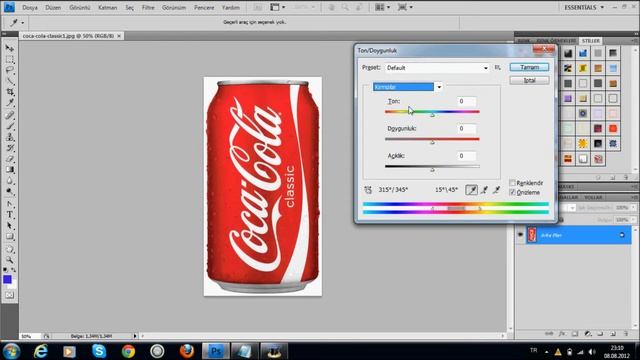Select the Move tool
Image resolution: width=640 pixels, height=360 pixels.
pos(9,49)
